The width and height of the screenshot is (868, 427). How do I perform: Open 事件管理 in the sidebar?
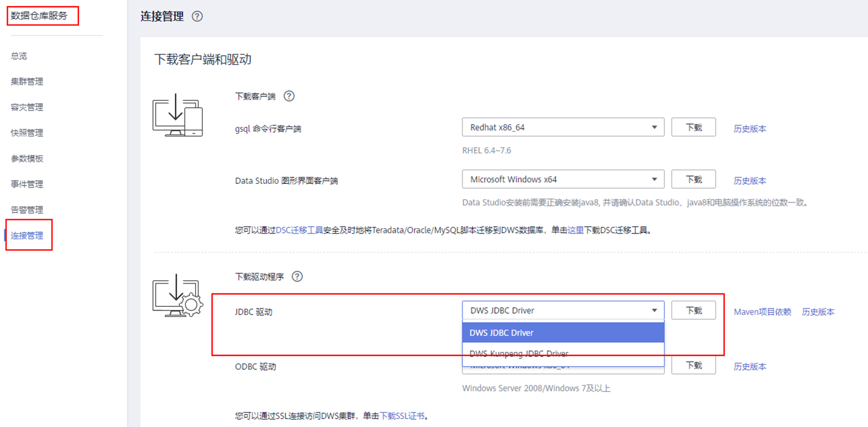tap(27, 184)
